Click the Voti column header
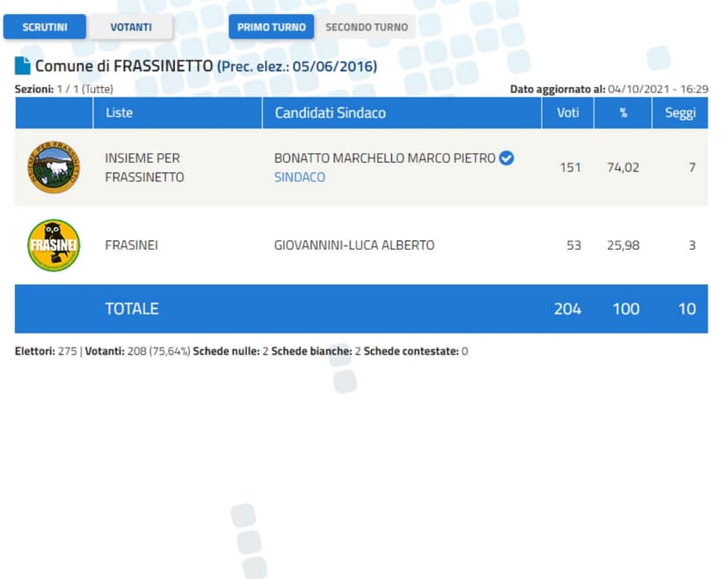 click(567, 113)
